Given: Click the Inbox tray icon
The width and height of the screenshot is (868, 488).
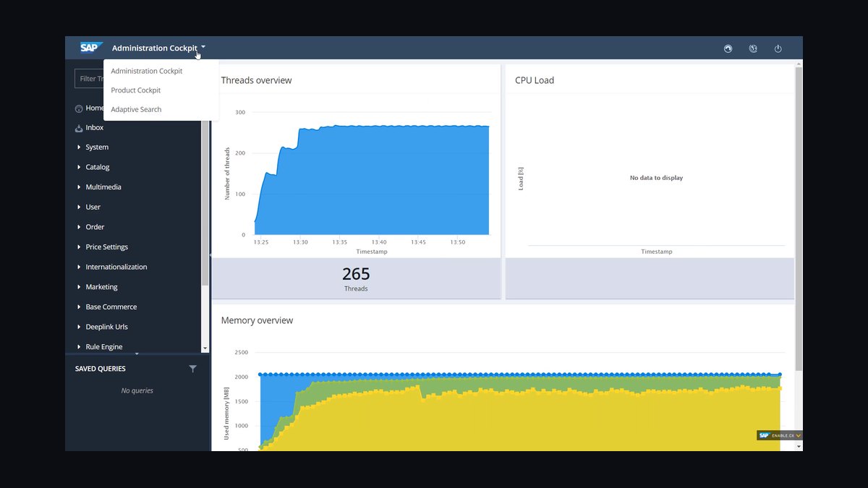Looking at the screenshot, I should (79, 128).
